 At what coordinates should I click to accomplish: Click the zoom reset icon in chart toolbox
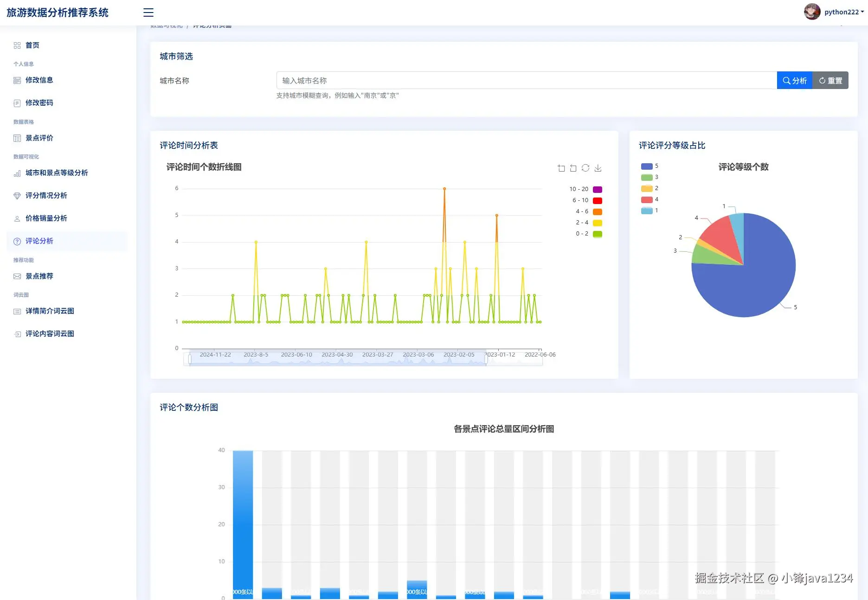(x=573, y=168)
